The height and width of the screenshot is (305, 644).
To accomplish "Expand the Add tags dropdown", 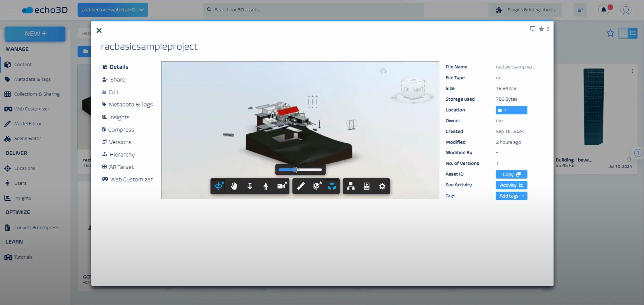I will (x=511, y=196).
